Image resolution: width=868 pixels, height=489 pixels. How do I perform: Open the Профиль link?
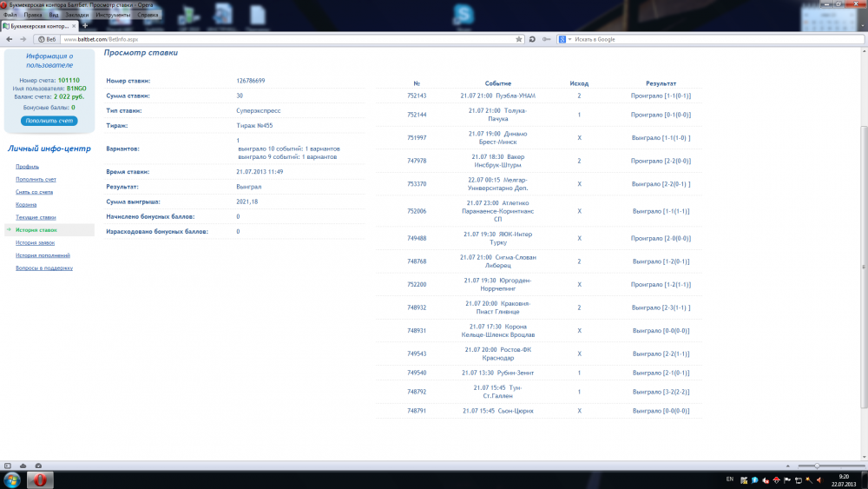tap(27, 167)
